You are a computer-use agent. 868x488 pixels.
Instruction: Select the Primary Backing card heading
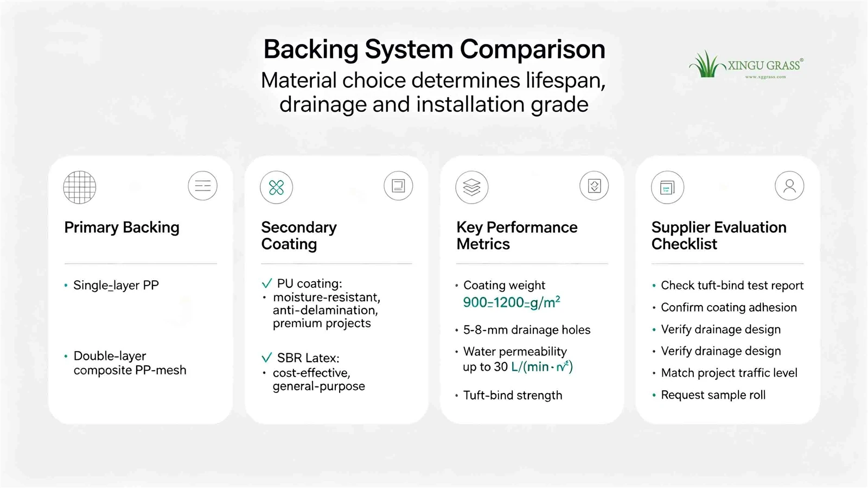click(x=122, y=227)
